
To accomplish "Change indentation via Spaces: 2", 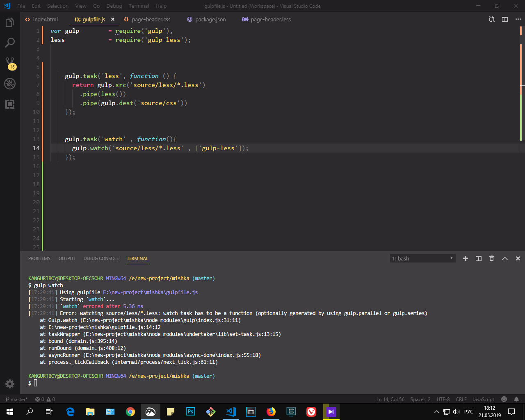I will pyautogui.click(x=420, y=399).
